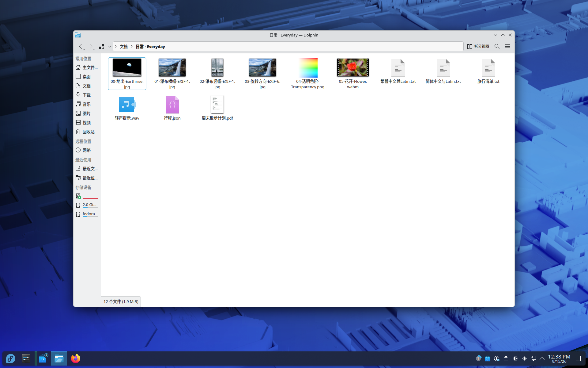Open the fedora storage device entry
The height and width of the screenshot is (368, 588).
87,214
